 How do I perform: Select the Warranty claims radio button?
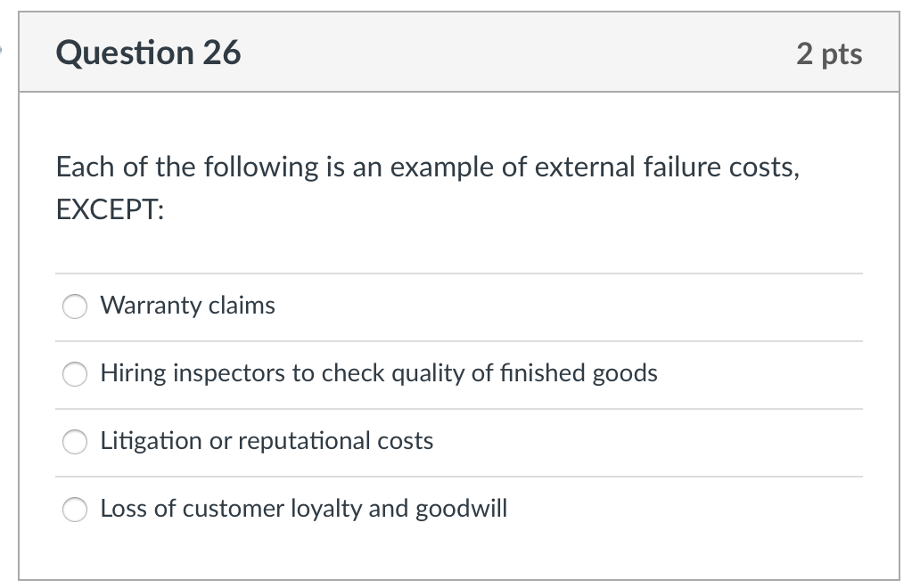tap(75, 306)
